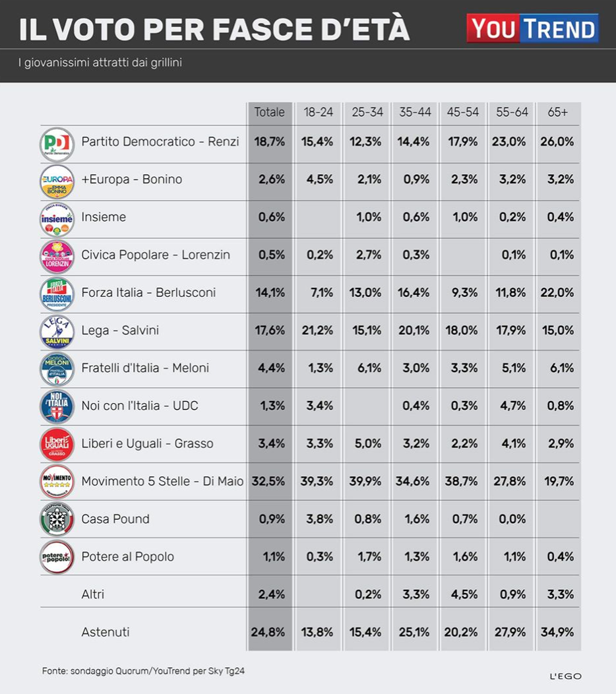
Task: Select the Lega Salvini party logo
Action: 57,331
